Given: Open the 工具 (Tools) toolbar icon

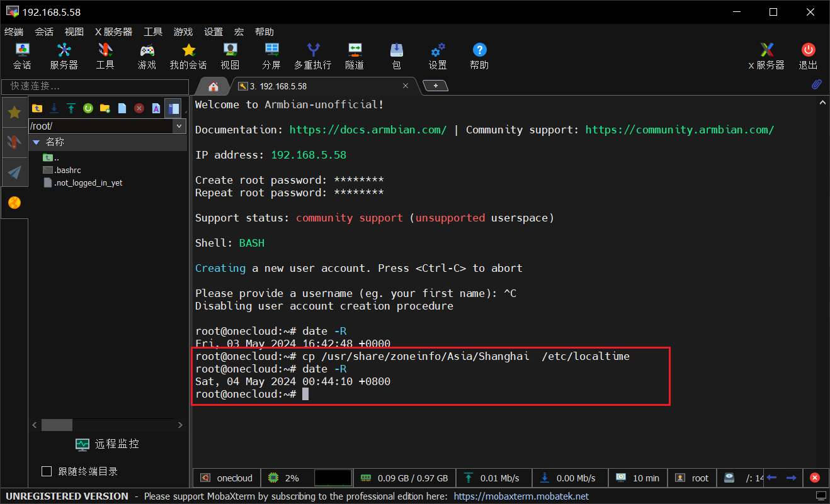Looking at the screenshot, I should [x=105, y=56].
